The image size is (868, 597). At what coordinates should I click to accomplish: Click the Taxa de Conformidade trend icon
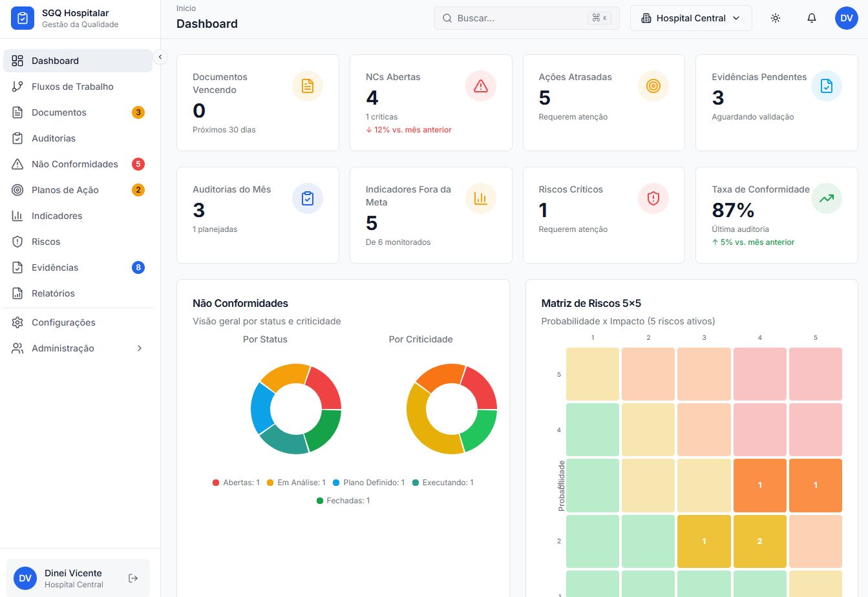(x=826, y=198)
